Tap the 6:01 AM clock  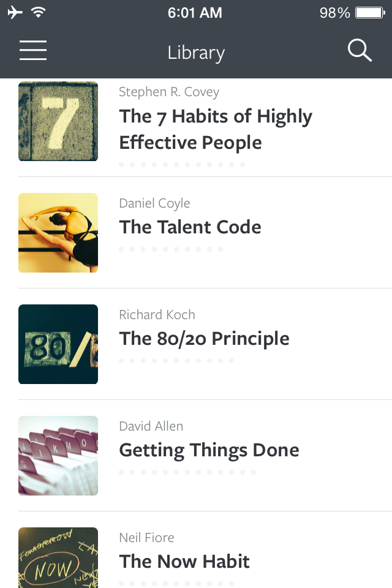click(x=195, y=12)
